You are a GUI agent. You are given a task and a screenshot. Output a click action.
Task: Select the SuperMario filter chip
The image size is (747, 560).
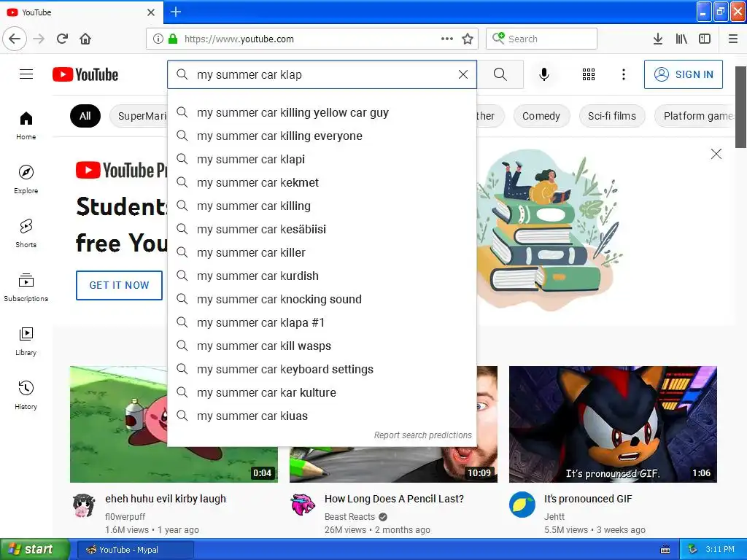tap(139, 116)
